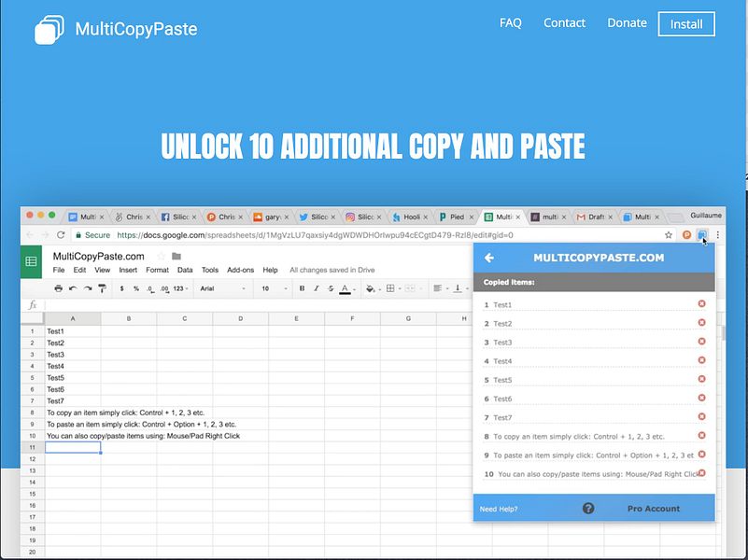Viewport: 748px width, 560px height.
Task: Open the Data menu in Google Sheets
Action: click(186, 270)
